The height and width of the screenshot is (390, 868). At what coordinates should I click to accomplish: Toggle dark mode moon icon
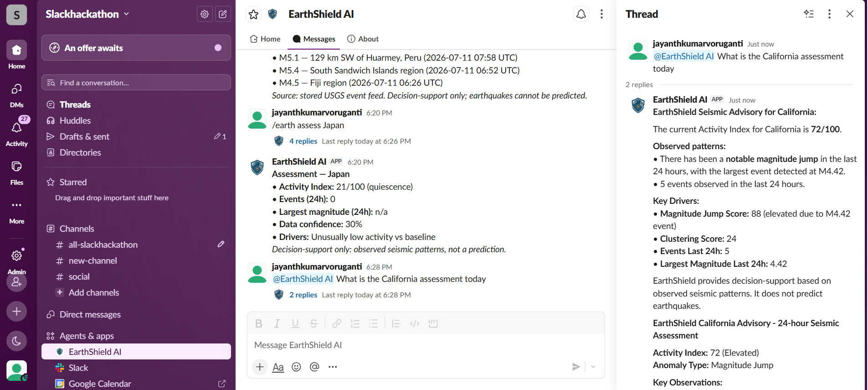[16, 341]
